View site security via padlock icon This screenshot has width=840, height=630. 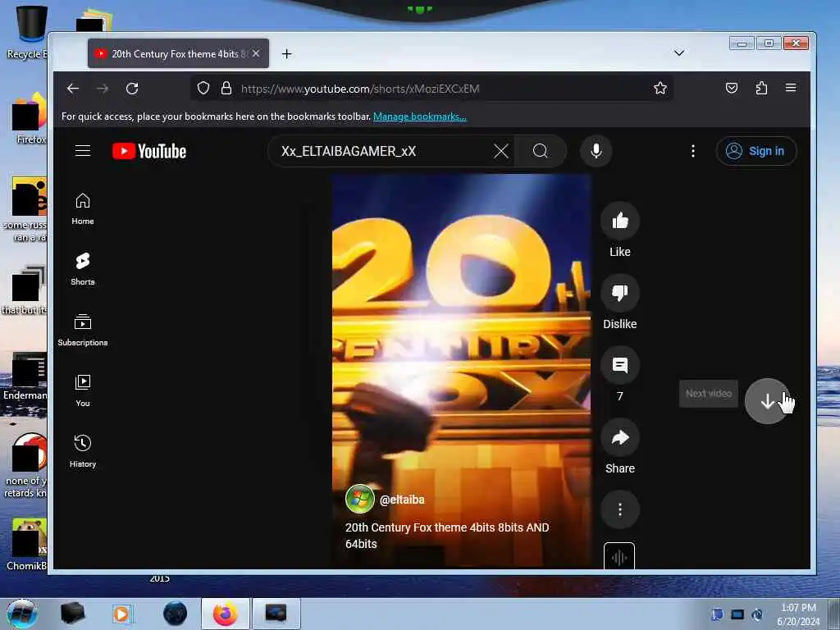click(226, 88)
